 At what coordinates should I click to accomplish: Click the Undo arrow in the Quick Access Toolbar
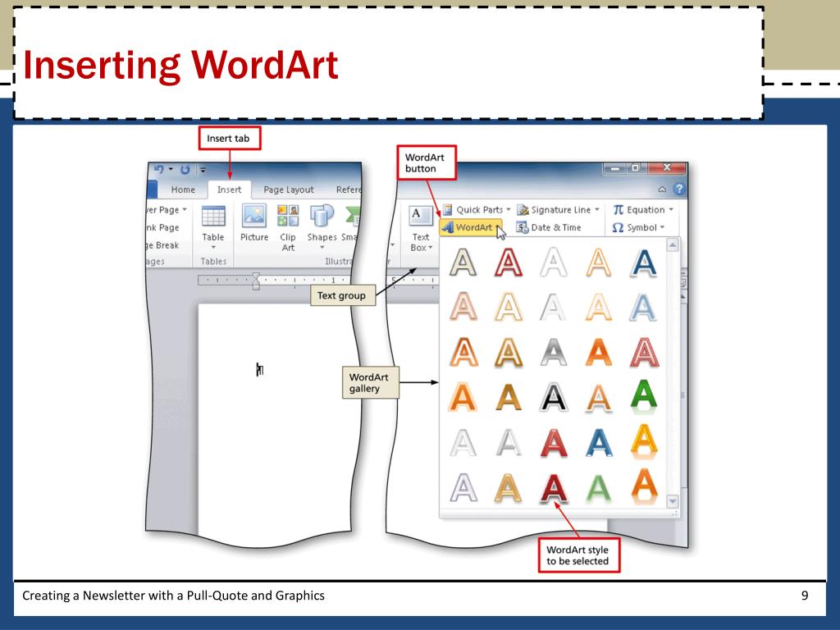(159, 169)
